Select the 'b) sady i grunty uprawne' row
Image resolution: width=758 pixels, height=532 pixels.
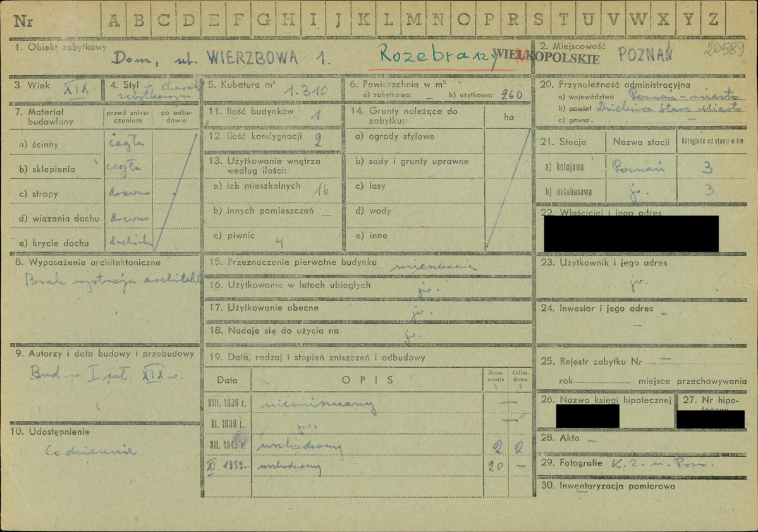pyautogui.click(x=412, y=161)
